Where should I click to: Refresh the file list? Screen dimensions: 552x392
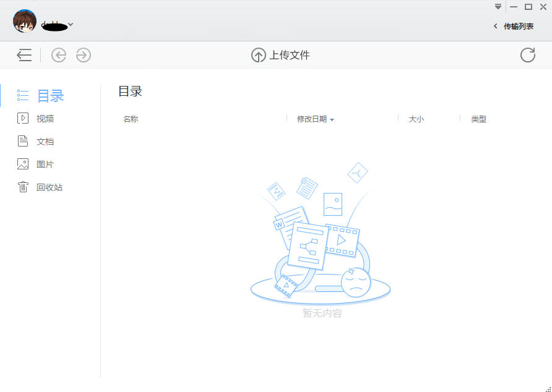527,55
